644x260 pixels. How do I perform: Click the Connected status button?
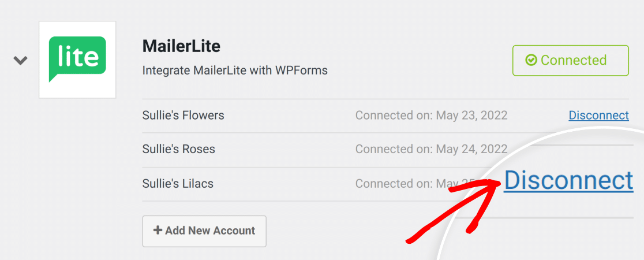571,61
